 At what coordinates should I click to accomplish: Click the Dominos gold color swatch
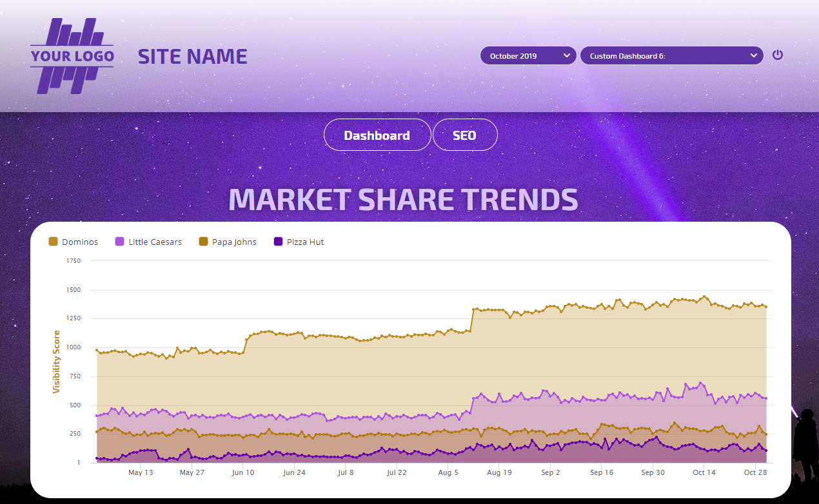coord(54,242)
